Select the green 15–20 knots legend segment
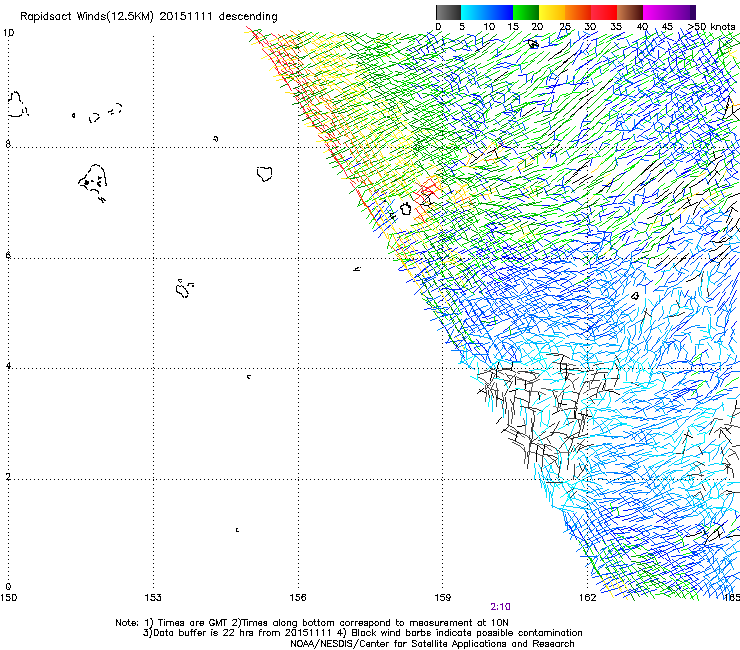740x650 pixels. coord(526,12)
